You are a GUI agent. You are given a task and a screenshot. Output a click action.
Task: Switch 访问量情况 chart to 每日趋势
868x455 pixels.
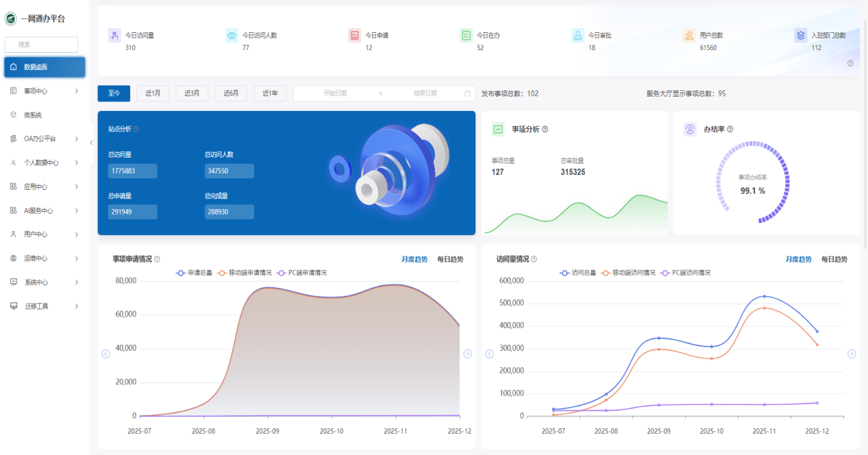[834, 259]
